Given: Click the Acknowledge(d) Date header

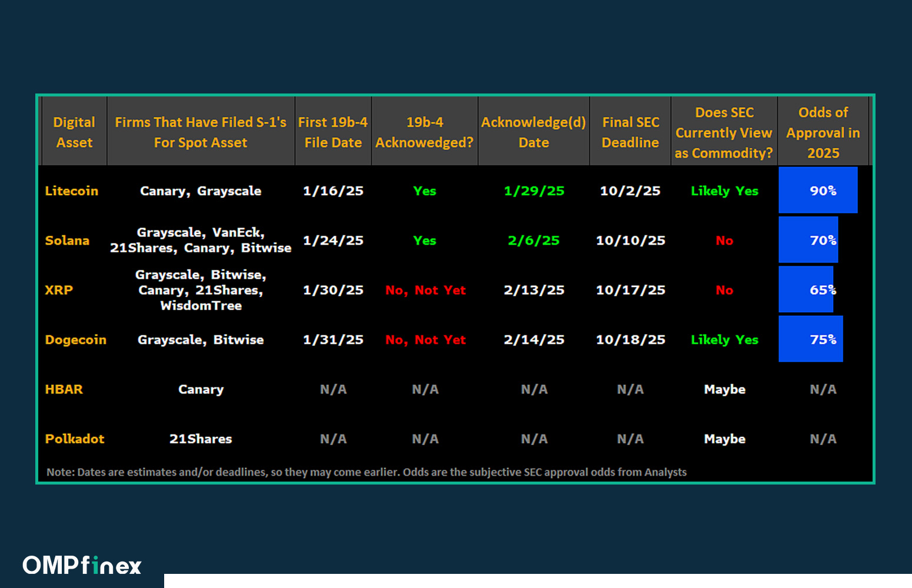Looking at the screenshot, I should pos(534,132).
